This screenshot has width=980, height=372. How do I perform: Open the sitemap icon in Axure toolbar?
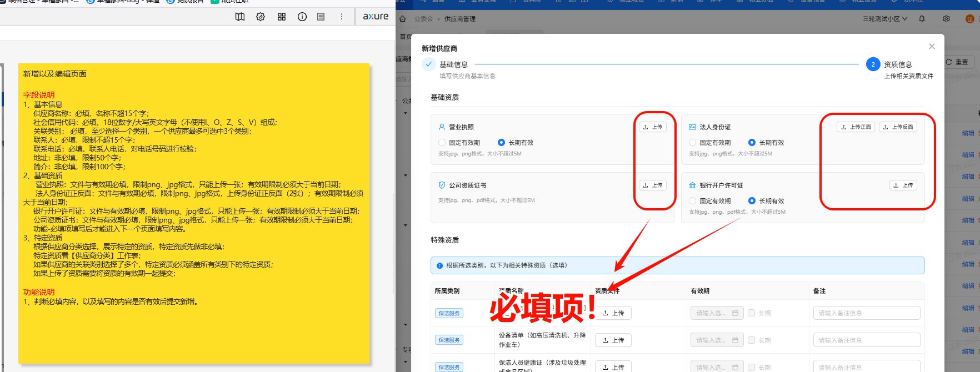(240, 17)
